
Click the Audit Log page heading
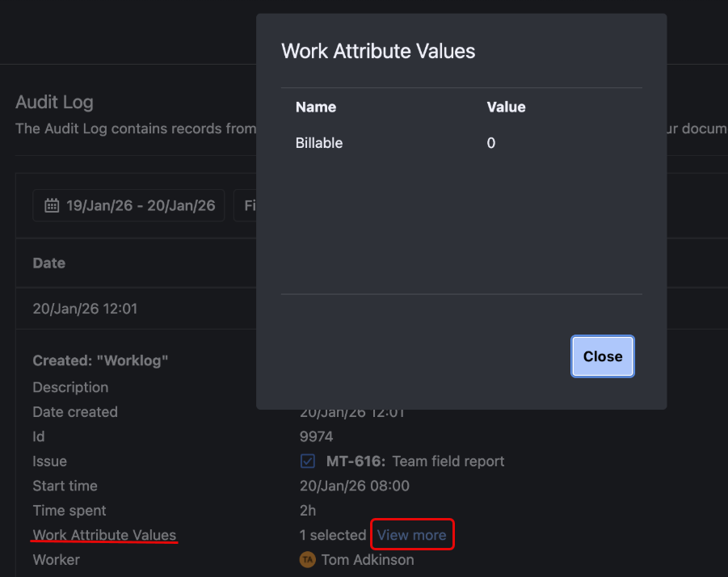click(x=54, y=102)
